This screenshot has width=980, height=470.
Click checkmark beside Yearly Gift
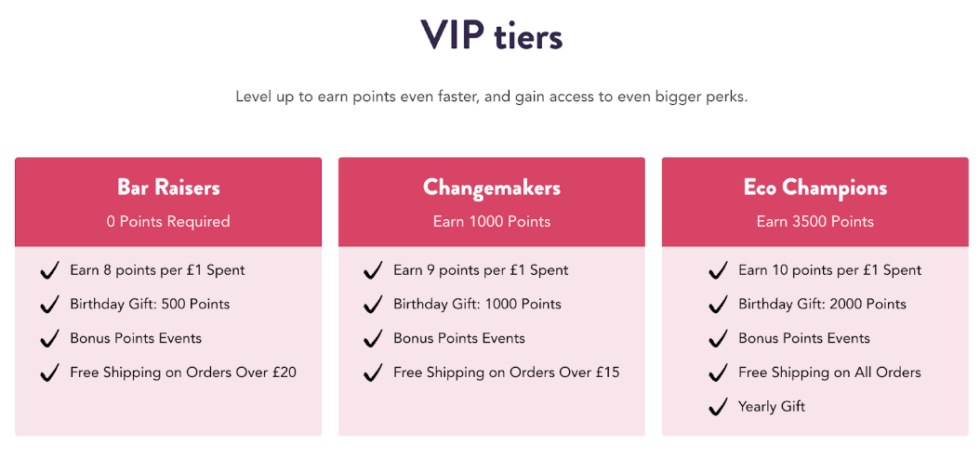point(718,407)
